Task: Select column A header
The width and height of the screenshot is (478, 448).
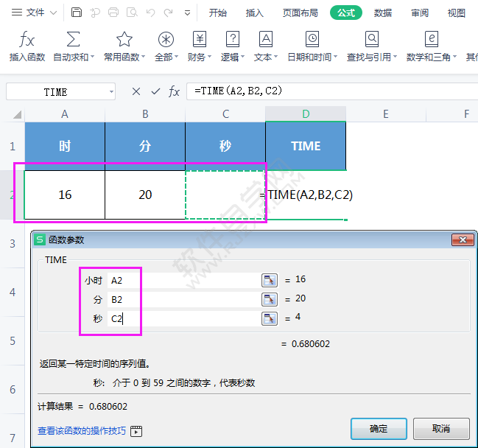Action: [x=65, y=114]
